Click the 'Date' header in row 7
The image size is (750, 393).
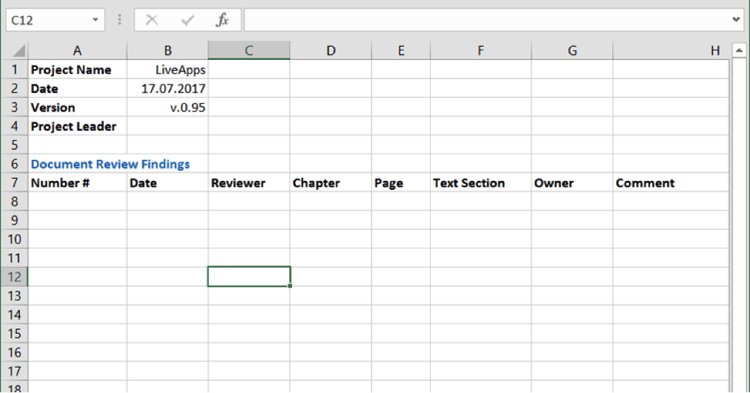[x=167, y=183]
